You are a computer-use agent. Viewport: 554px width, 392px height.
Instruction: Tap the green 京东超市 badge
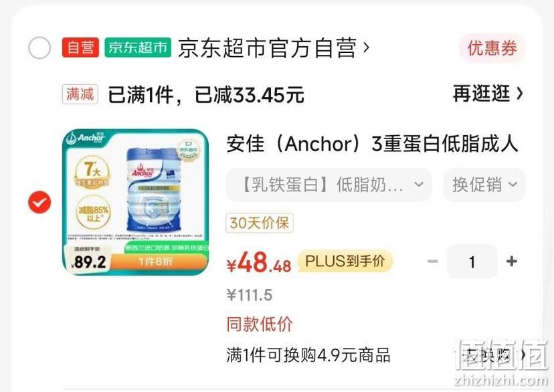coord(138,47)
